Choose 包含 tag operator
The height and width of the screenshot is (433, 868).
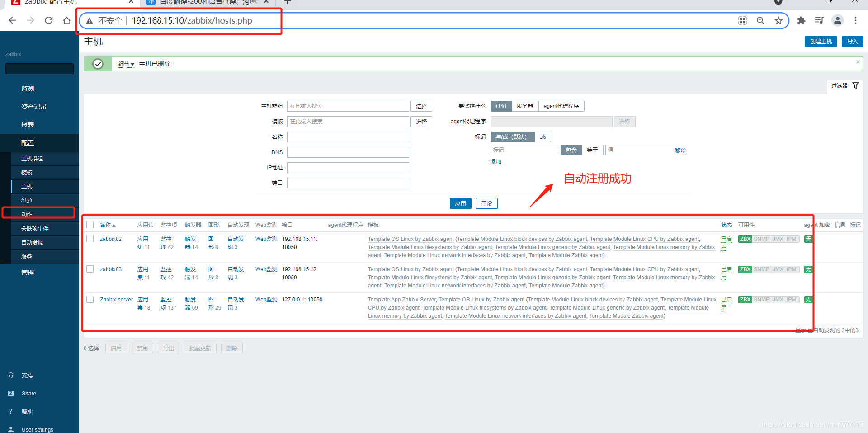tap(571, 150)
